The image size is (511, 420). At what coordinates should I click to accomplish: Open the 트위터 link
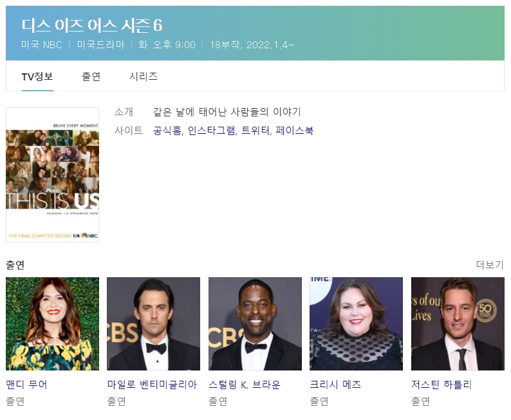click(x=255, y=131)
